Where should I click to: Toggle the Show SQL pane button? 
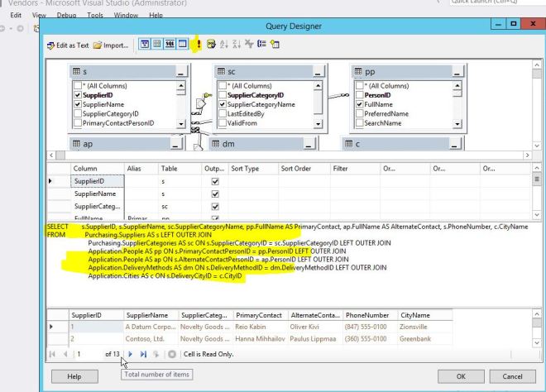click(170, 45)
